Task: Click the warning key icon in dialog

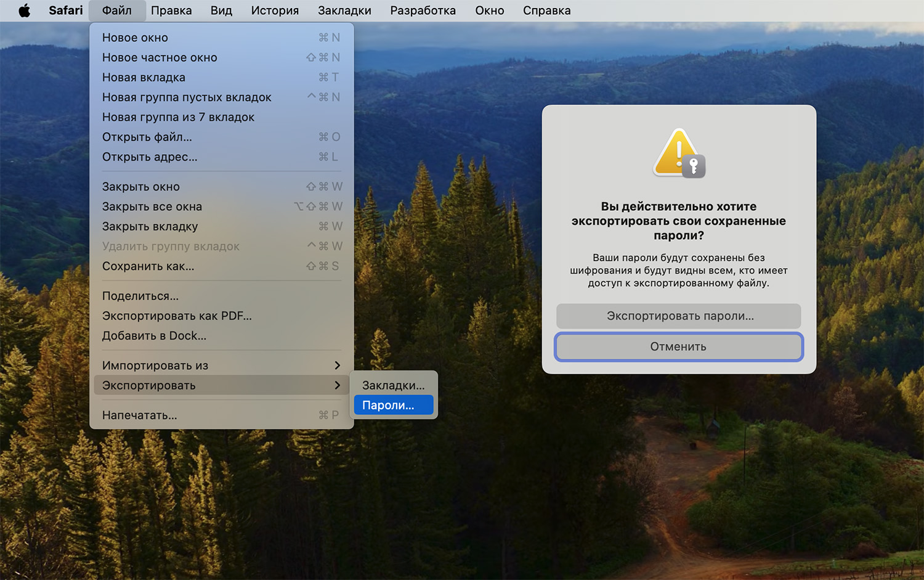Action: tap(679, 154)
